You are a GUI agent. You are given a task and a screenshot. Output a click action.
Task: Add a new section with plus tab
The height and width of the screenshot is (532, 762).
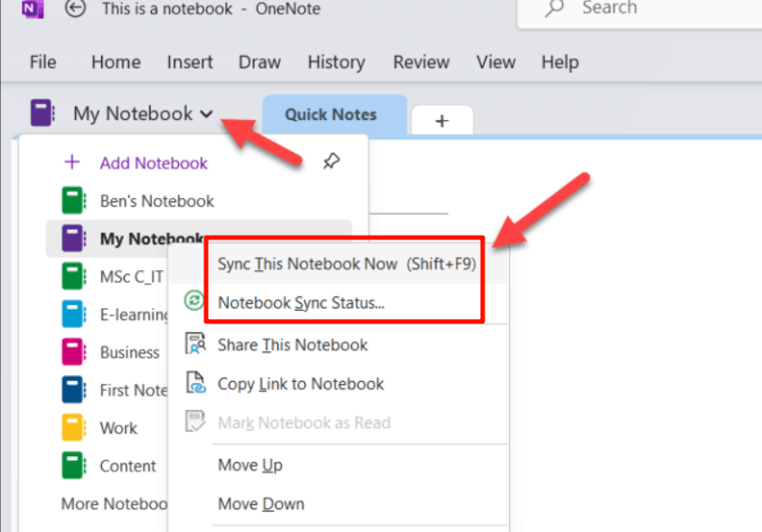click(442, 120)
